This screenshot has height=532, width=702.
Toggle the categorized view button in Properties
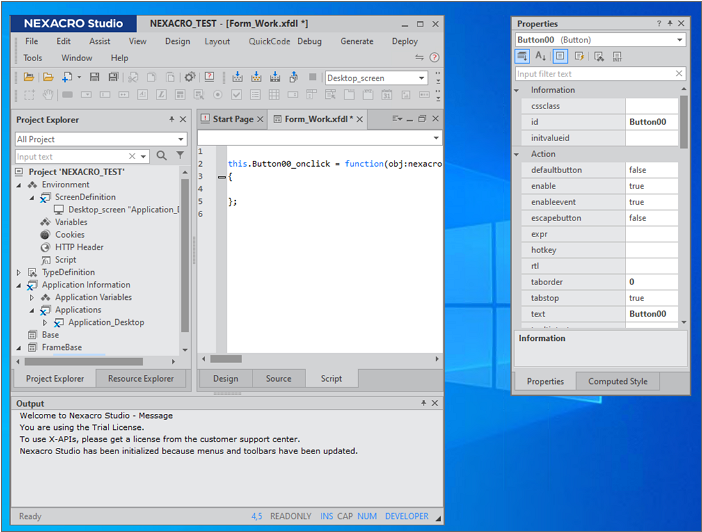[x=523, y=57]
